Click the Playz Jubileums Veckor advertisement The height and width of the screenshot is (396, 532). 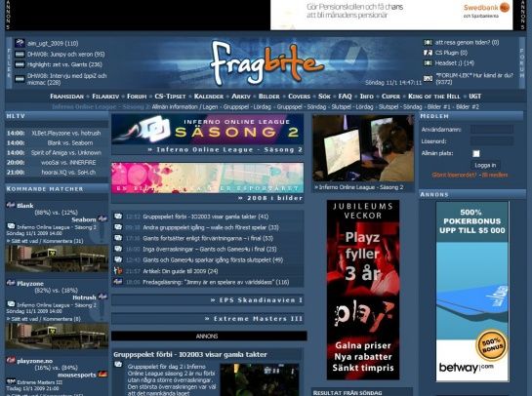pyautogui.click(x=363, y=290)
